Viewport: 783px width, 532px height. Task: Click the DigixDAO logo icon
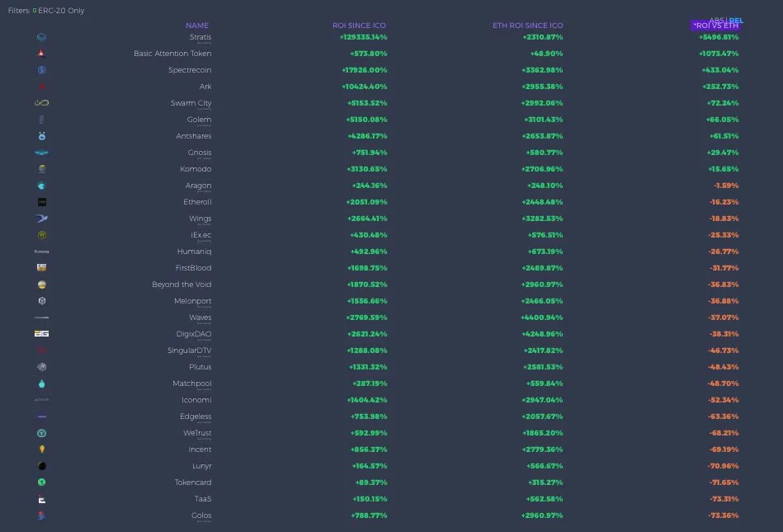(x=41, y=334)
